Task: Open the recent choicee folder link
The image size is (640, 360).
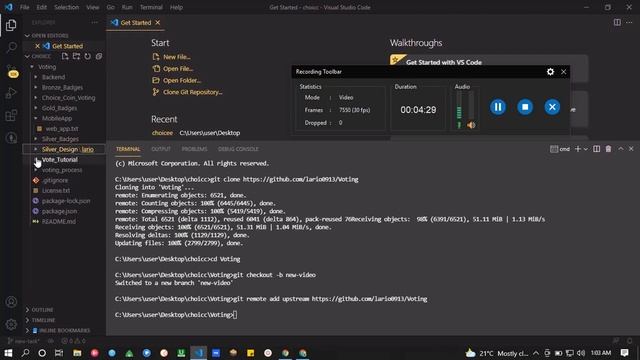Action: 162,133
